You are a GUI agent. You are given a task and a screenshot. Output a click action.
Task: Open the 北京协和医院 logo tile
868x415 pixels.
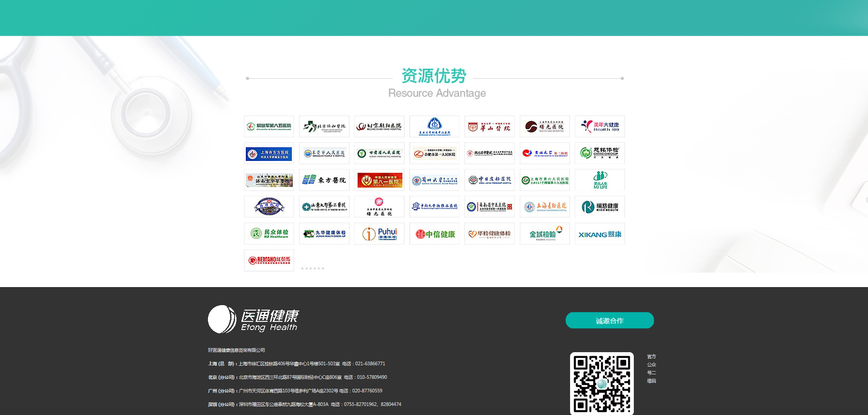(324, 127)
